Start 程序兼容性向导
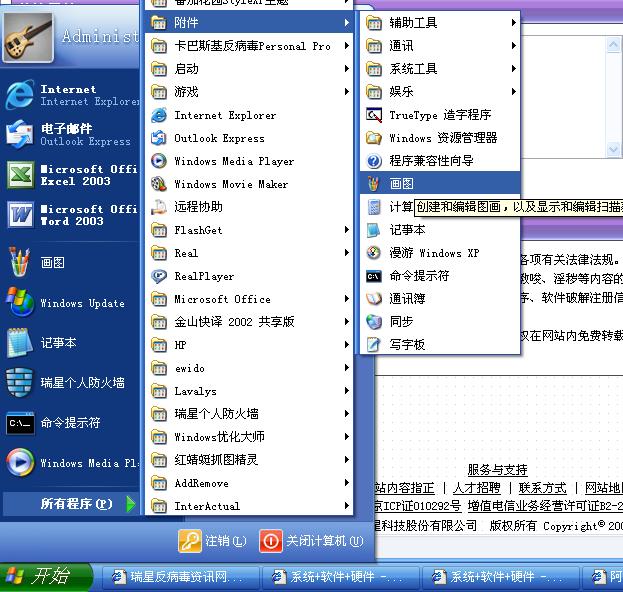Viewport: 623px width, 592px height. [440, 161]
